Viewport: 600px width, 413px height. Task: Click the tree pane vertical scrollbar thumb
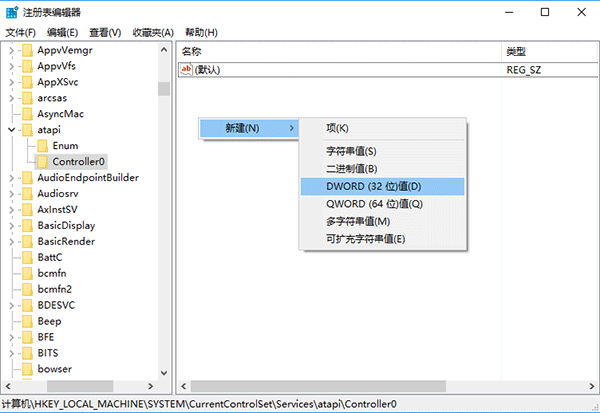(163, 88)
